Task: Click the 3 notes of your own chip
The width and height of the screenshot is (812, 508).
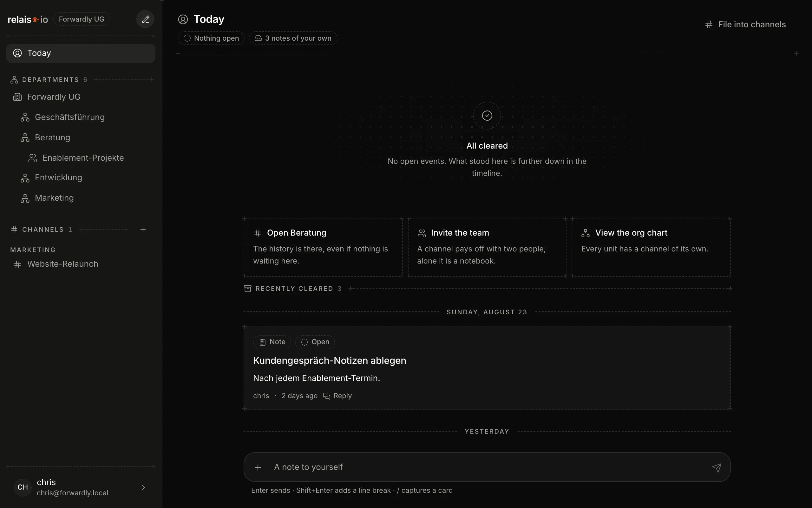Action: click(293, 38)
